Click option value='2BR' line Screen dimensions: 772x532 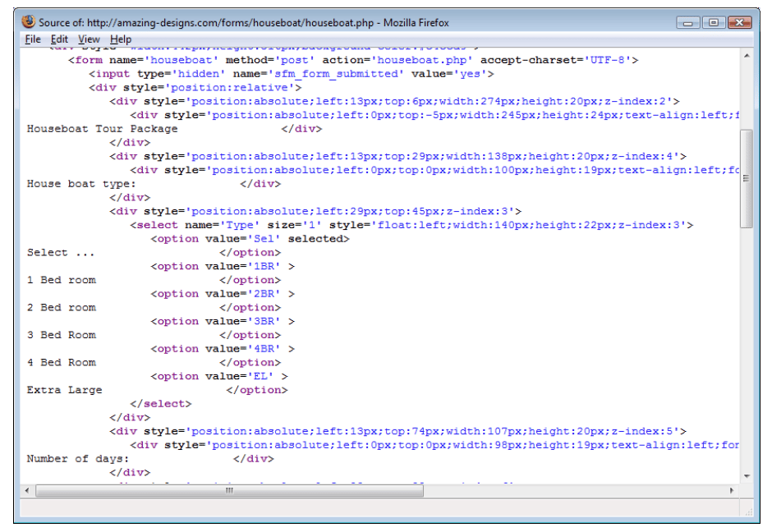tap(223, 294)
